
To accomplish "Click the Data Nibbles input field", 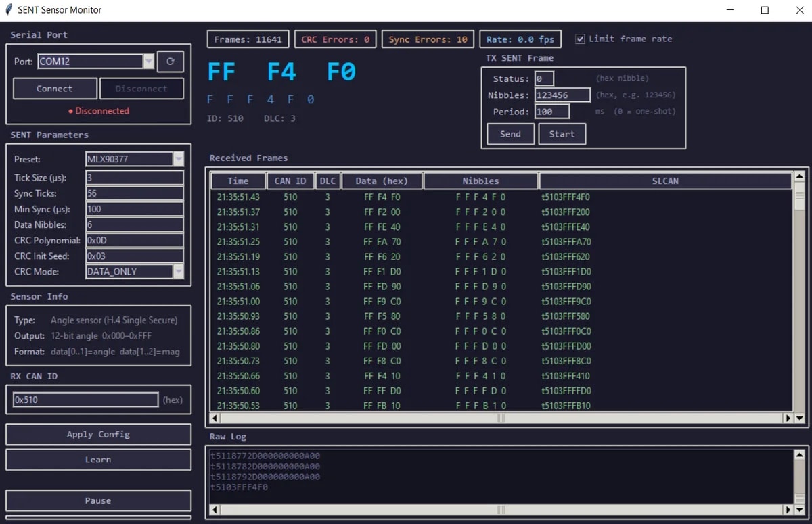I will click(135, 224).
